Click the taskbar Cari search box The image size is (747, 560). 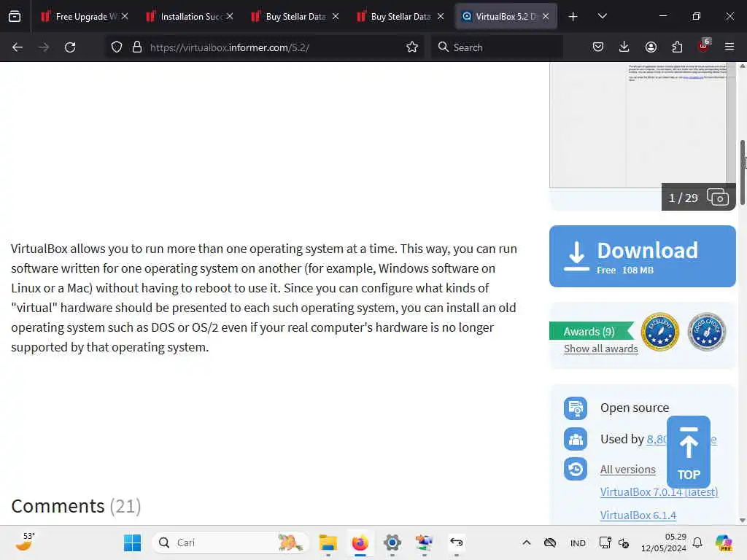point(231,542)
